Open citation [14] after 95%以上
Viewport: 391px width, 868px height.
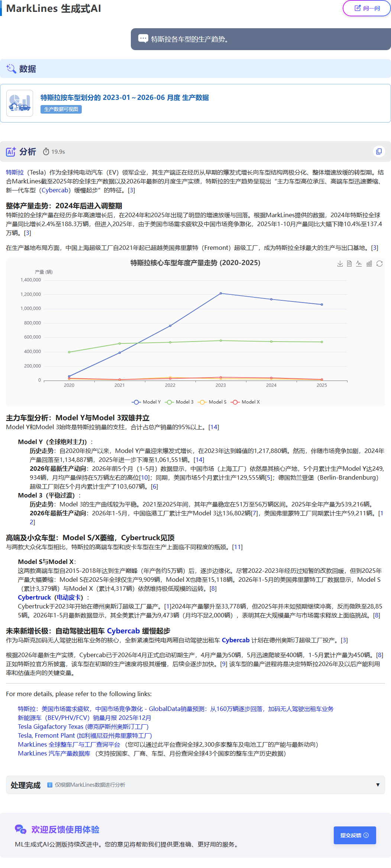click(214, 427)
